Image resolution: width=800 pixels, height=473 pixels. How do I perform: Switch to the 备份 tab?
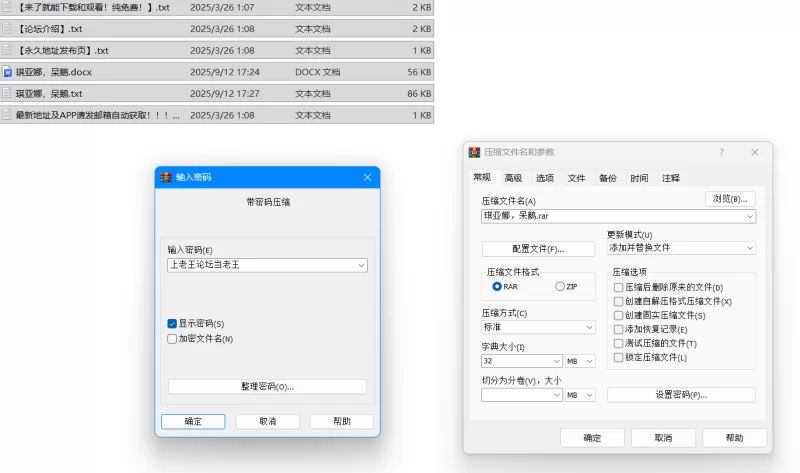(608, 178)
